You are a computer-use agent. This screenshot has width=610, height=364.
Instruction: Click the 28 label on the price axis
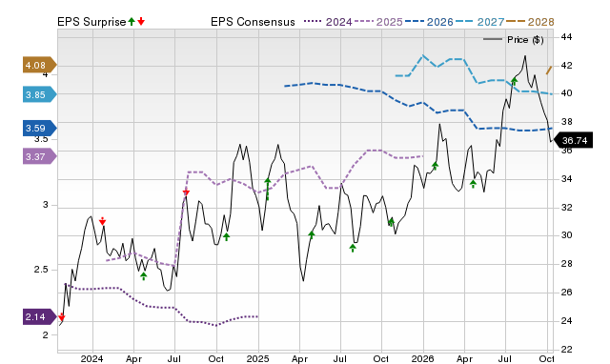pyautogui.click(x=566, y=264)
